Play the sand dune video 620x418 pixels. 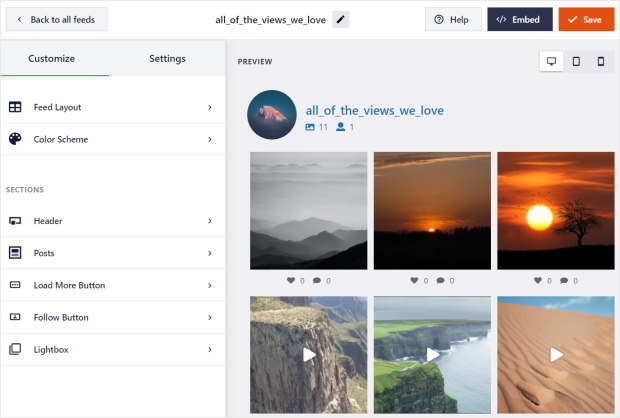pyautogui.click(x=556, y=355)
